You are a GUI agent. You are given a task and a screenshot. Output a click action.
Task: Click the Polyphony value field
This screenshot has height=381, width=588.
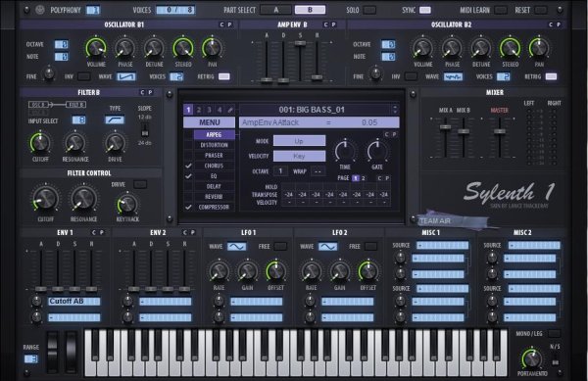click(93, 10)
